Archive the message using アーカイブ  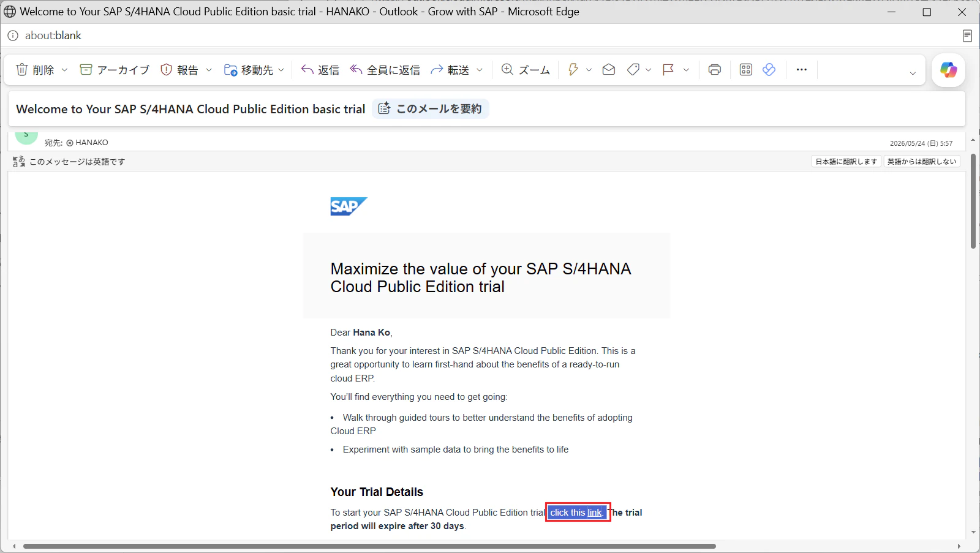(115, 70)
